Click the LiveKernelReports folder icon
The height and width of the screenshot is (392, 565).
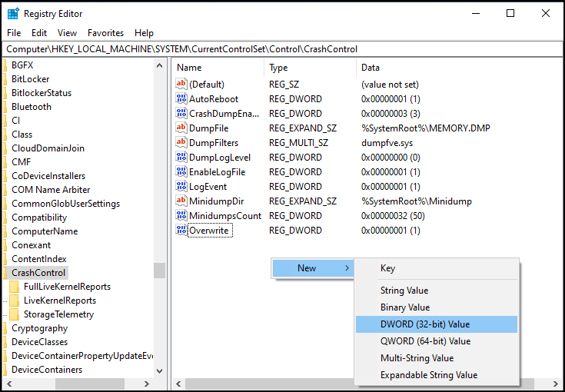(15, 301)
